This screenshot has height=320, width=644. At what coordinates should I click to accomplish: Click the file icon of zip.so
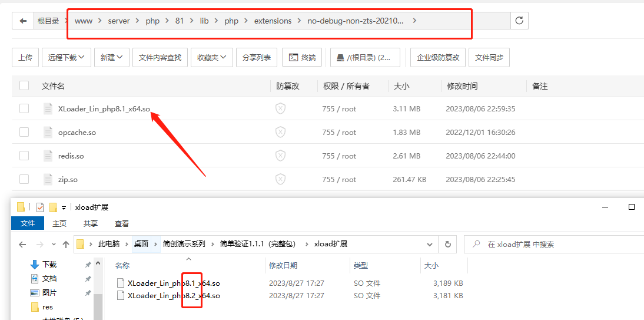[x=48, y=179]
